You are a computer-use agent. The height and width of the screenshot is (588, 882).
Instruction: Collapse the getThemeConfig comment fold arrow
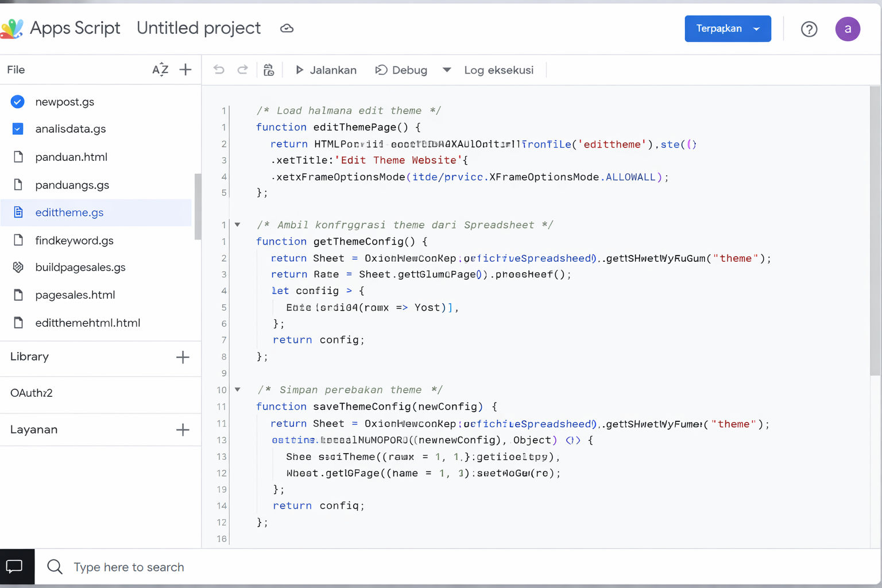pyautogui.click(x=237, y=225)
